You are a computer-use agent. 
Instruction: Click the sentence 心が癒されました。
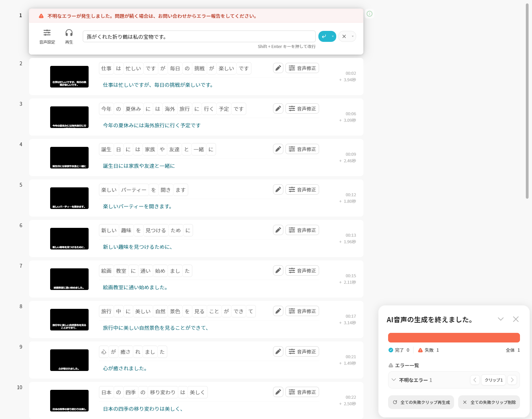tap(126, 368)
